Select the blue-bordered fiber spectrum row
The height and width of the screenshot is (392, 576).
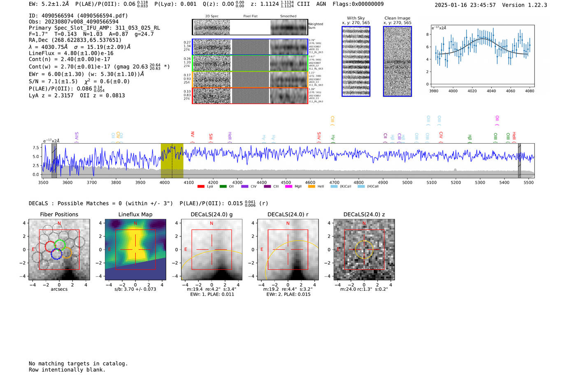tap(250, 47)
